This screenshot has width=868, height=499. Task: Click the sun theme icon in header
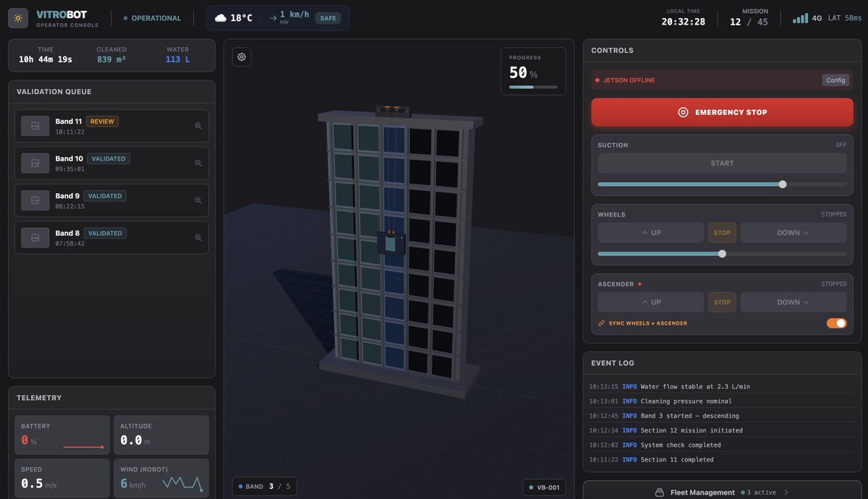pyautogui.click(x=18, y=18)
